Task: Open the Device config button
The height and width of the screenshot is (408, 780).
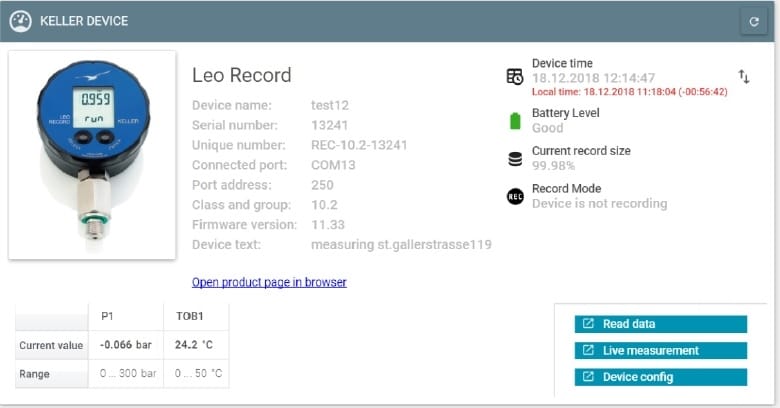Action: coord(661,377)
